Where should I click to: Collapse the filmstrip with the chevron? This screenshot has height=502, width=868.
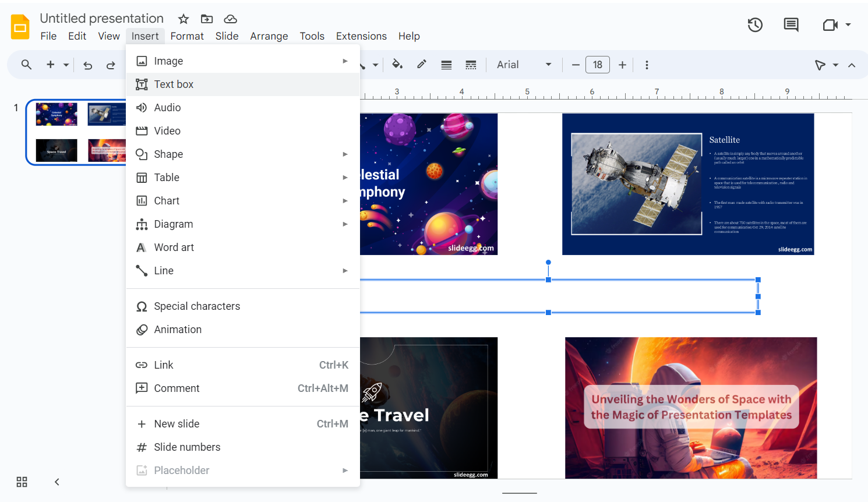(57, 482)
